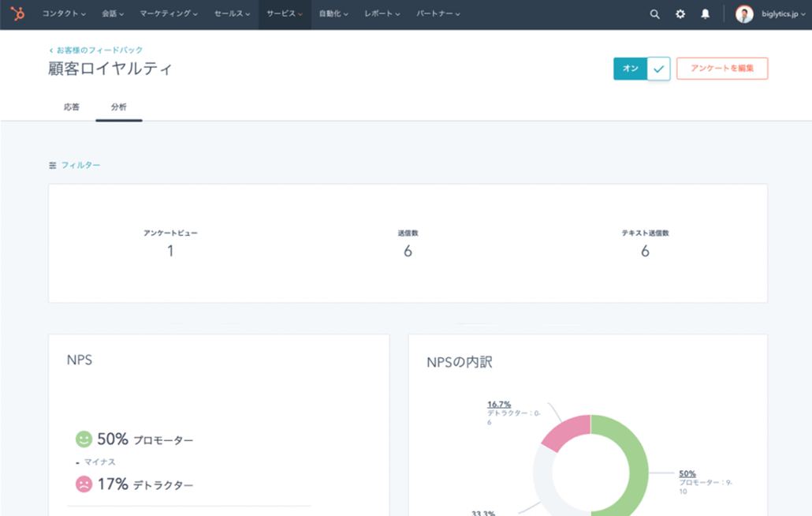The width and height of the screenshot is (812, 516).
Task: Click the 16.7% detractor label link
Action: (499, 404)
